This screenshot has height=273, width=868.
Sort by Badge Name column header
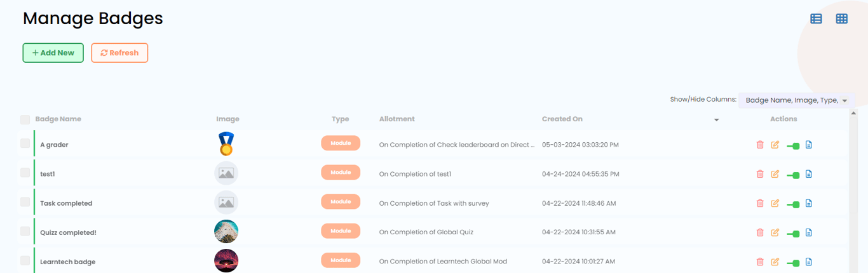(58, 119)
